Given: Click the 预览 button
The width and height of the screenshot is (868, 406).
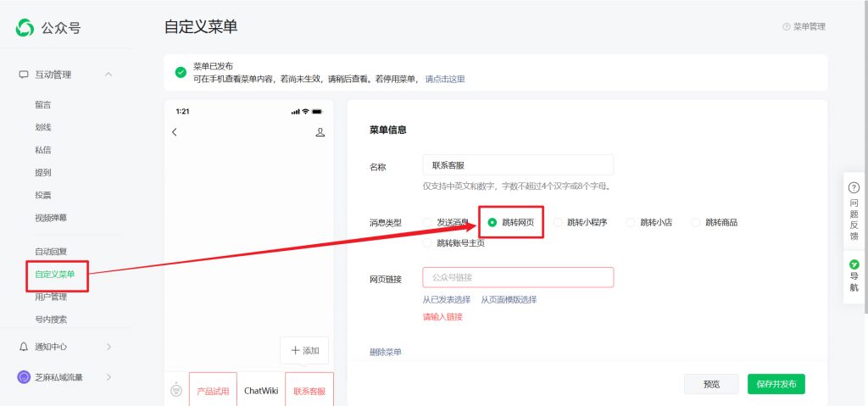Looking at the screenshot, I should 711,384.
